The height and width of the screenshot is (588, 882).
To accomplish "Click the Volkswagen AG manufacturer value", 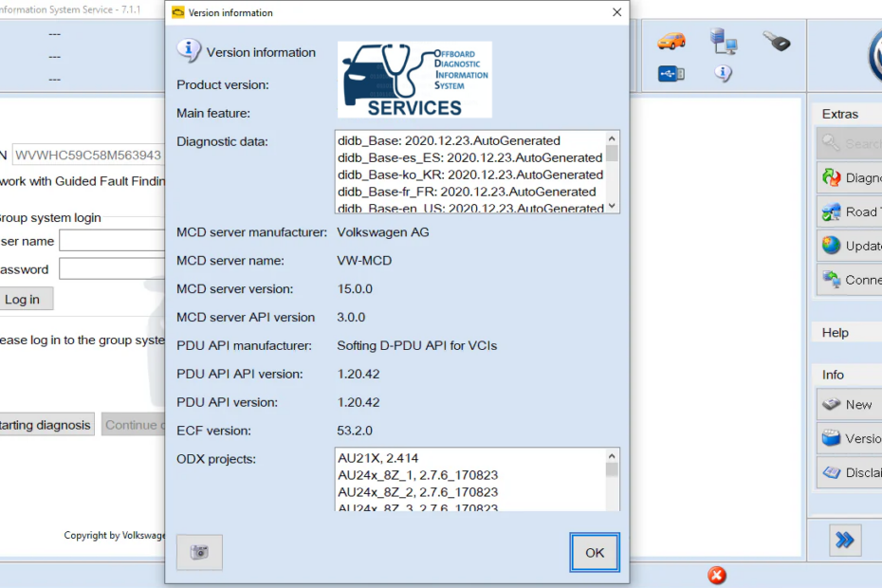I will pyautogui.click(x=382, y=231).
